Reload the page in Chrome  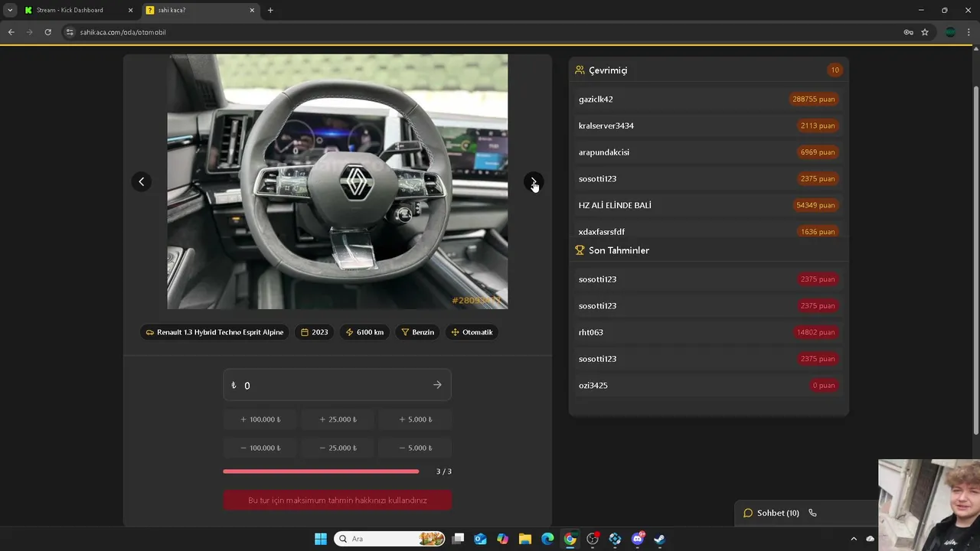tap(47, 32)
